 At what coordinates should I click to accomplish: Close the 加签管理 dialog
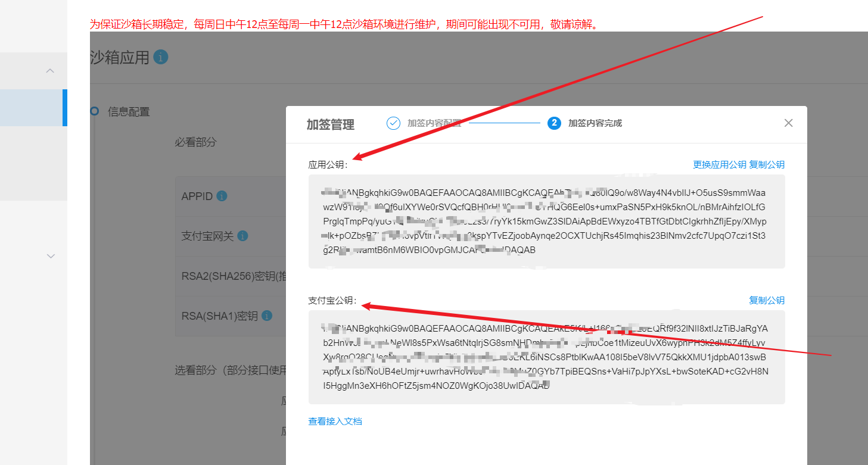788,123
